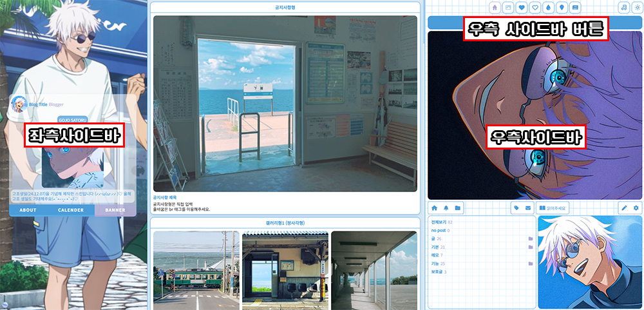The width and height of the screenshot is (644, 310).
Task: Open the music note player icon
Action: point(624,7)
